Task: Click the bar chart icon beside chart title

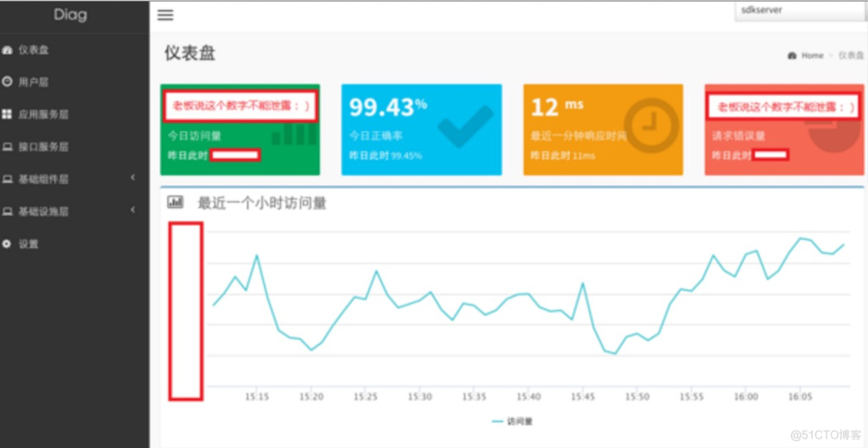Action: [x=175, y=202]
